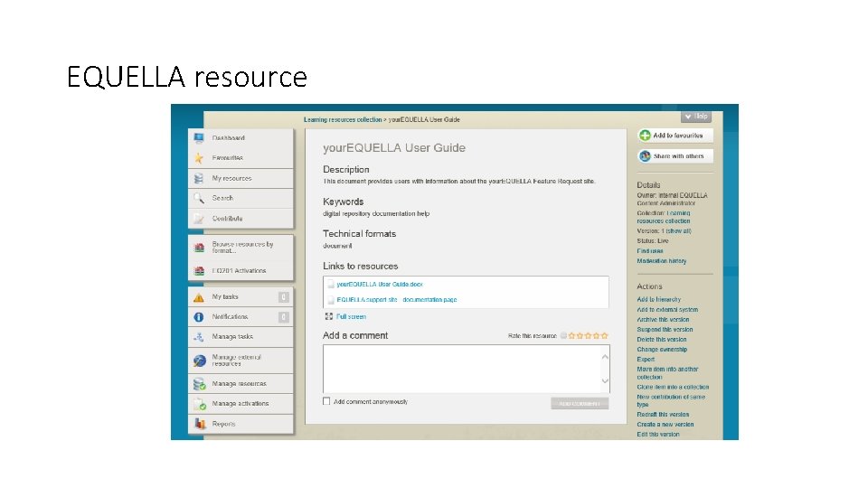This screenshot has height=488, width=868.
Task: Click the Browse resources by format icon
Action: point(199,248)
